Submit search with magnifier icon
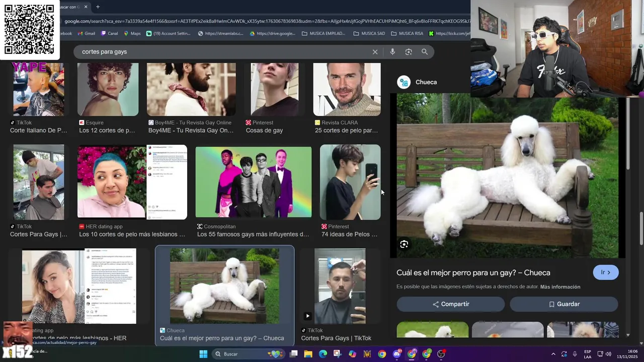This screenshot has height=362, width=644. point(425,52)
